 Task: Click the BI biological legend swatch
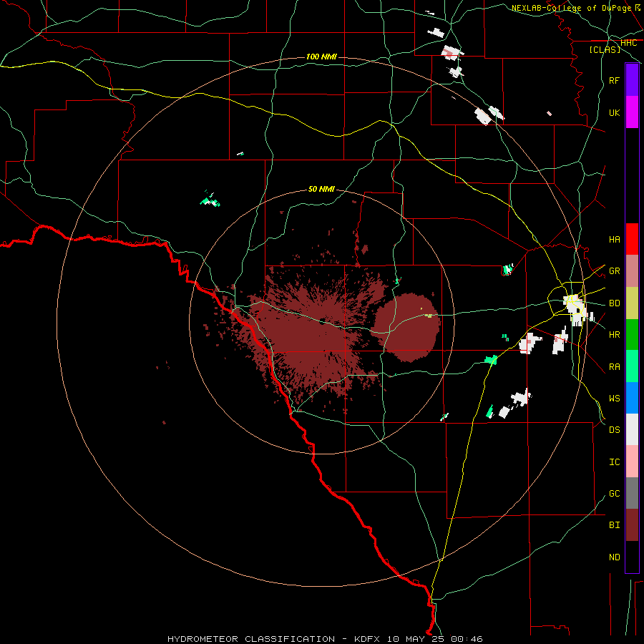pyautogui.click(x=632, y=525)
